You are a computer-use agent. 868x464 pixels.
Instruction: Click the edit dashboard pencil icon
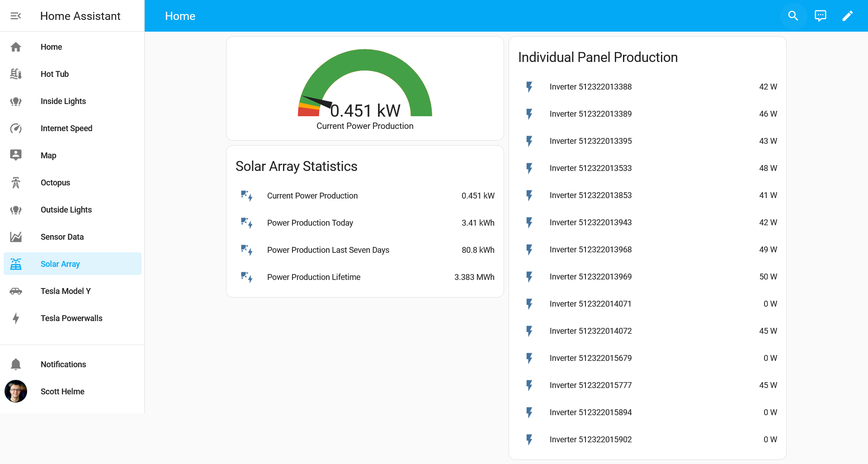point(847,16)
